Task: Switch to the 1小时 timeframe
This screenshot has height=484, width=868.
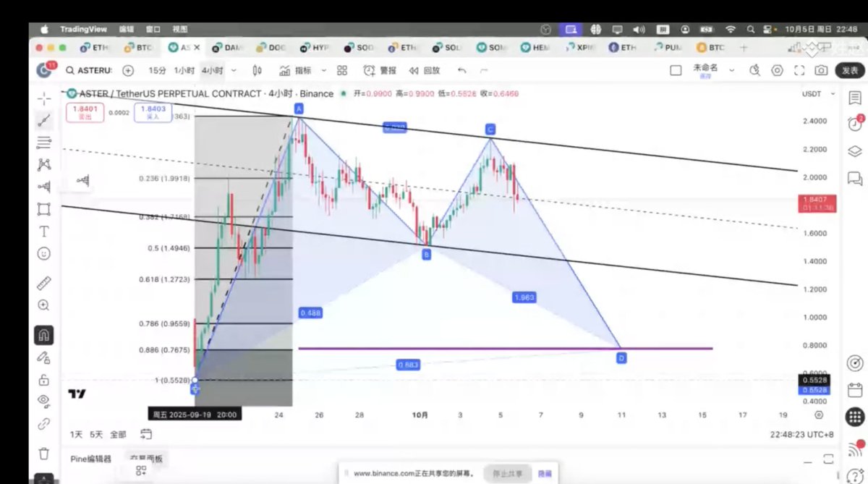Action: (185, 70)
